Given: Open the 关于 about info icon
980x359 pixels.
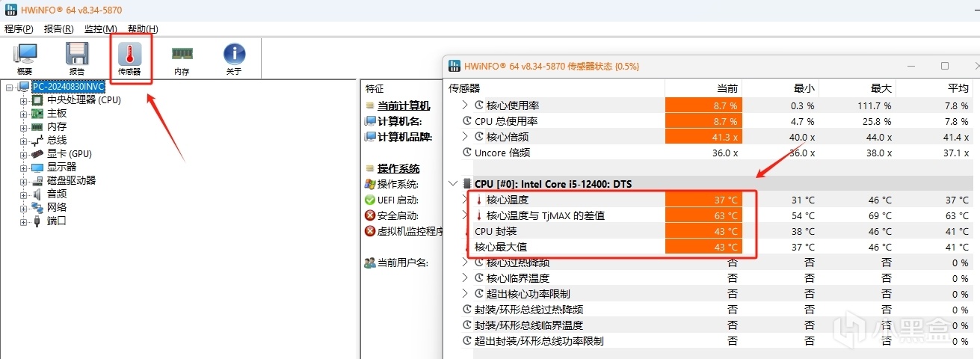Looking at the screenshot, I should pyautogui.click(x=234, y=55).
